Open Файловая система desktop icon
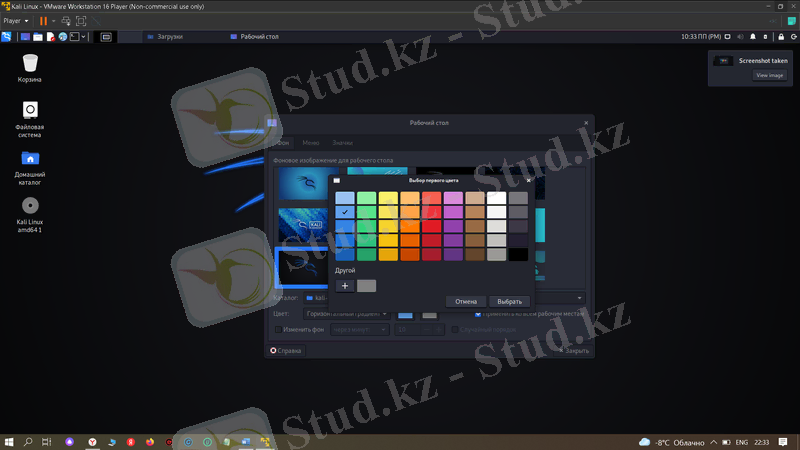This screenshot has height=450, width=800. tap(30, 119)
